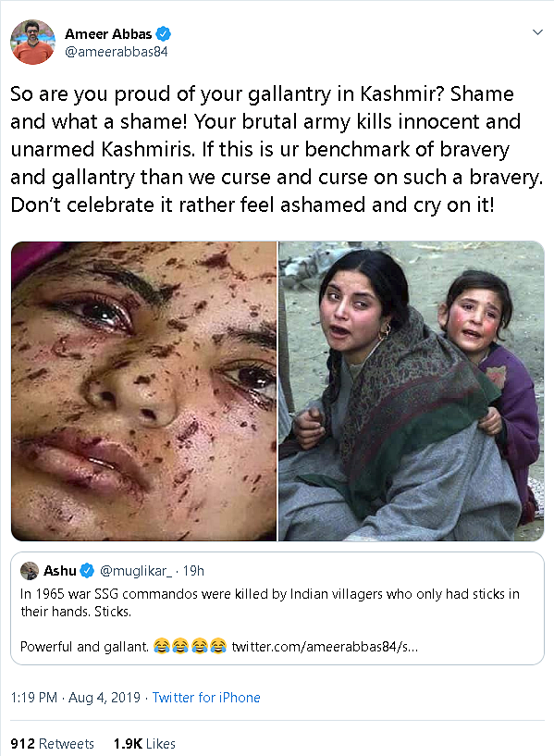Click the laughing emojis in quoted tweet
This screenshot has height=756, width=554.
point(190,646)
